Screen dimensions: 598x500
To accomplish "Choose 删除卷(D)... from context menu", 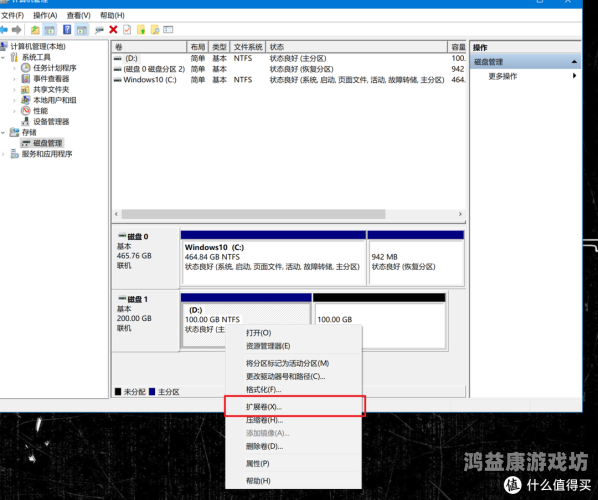I will pos(294,446).
